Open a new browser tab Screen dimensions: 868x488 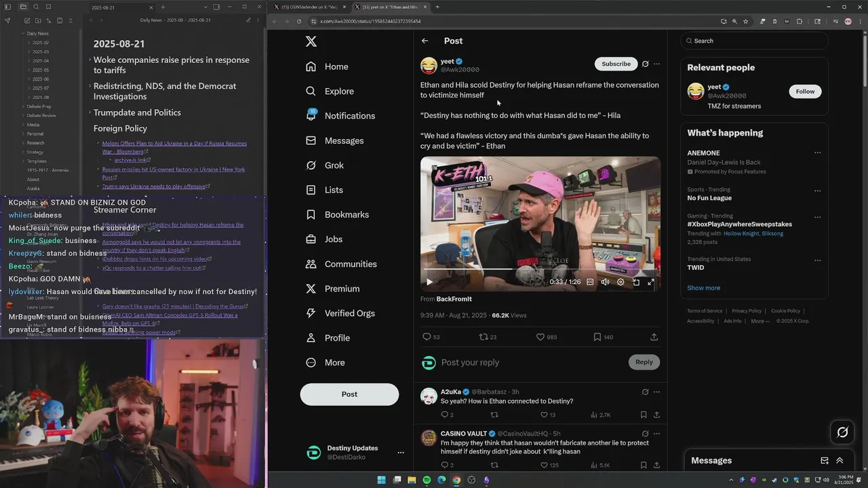[437, 7]
